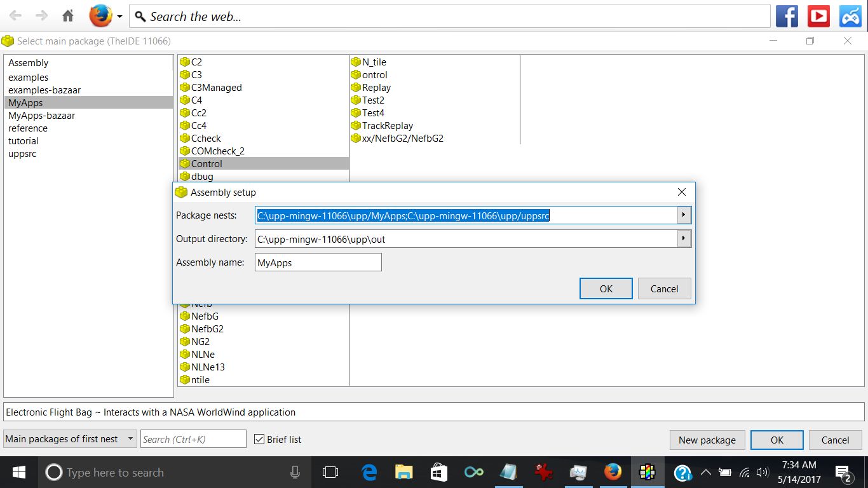This screenshot has height=488, width=868.
Task: Select the TrackReplay package icon
Action: click(356, 126)
